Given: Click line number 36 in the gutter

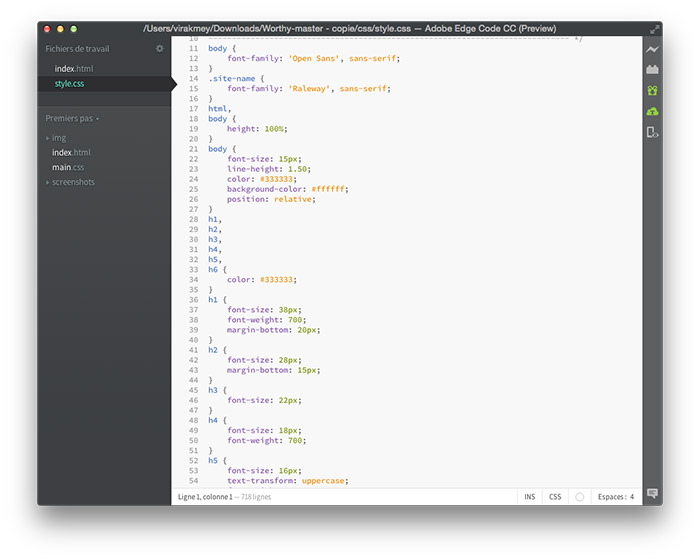Looking at the screenshot, I should (193, 300).
